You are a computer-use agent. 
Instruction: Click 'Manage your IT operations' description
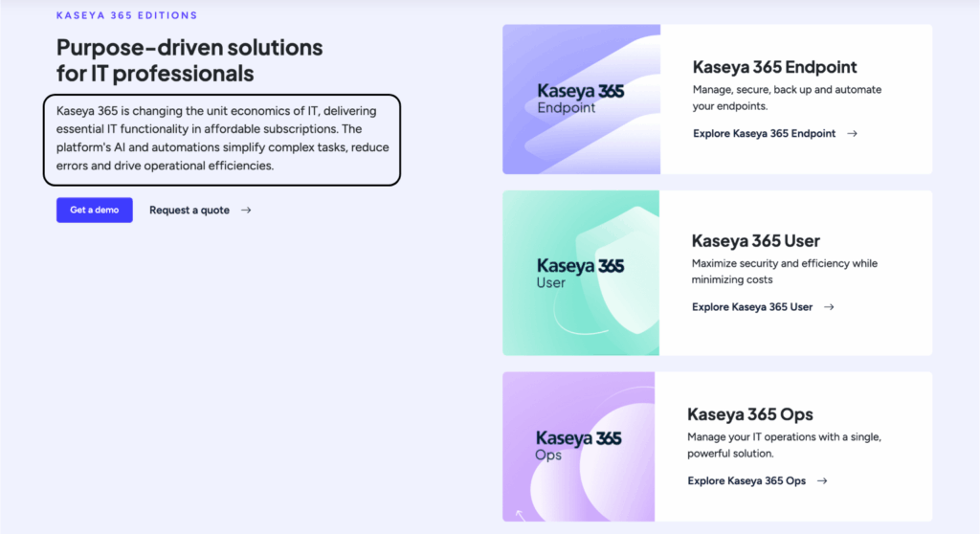[785, 445]
